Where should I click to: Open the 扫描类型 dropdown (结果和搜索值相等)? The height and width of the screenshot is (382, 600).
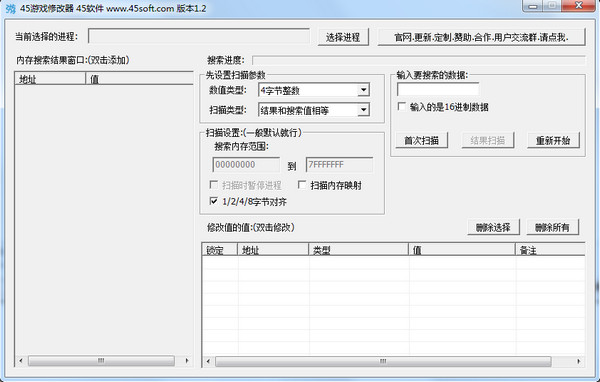pyautogui.click(x=314, y=110)
